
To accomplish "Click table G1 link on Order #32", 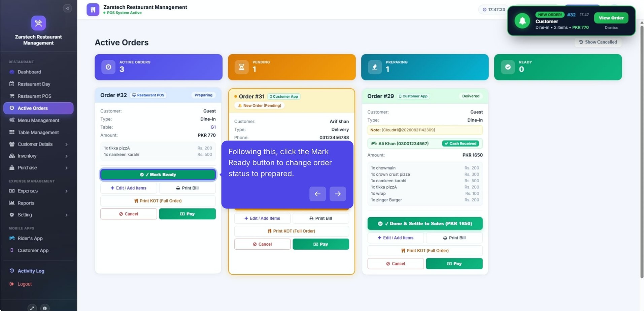I will (x=213, y=127).
